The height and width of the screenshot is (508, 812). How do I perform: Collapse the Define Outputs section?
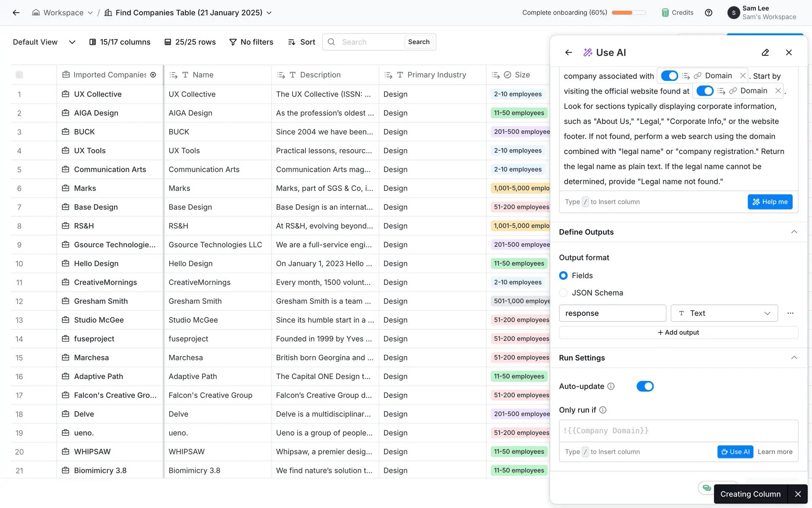point(794,232)
